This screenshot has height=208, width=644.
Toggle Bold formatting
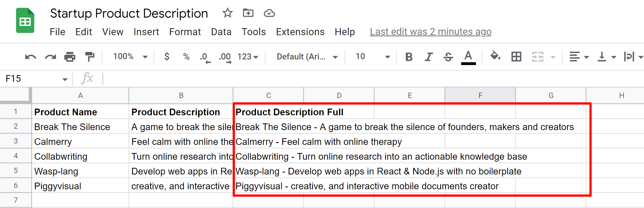[409, 57]
